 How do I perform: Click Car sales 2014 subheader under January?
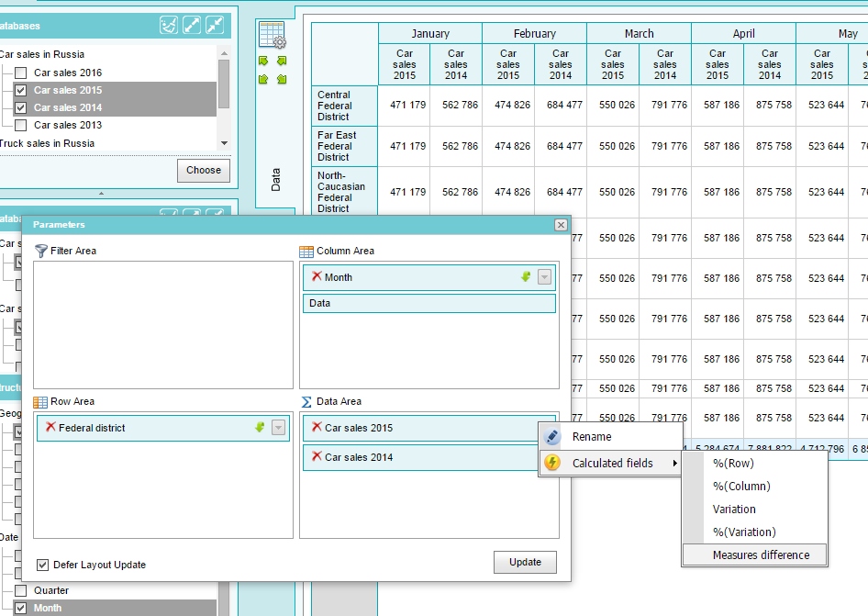pyautogui.click(x=456, y=64)
